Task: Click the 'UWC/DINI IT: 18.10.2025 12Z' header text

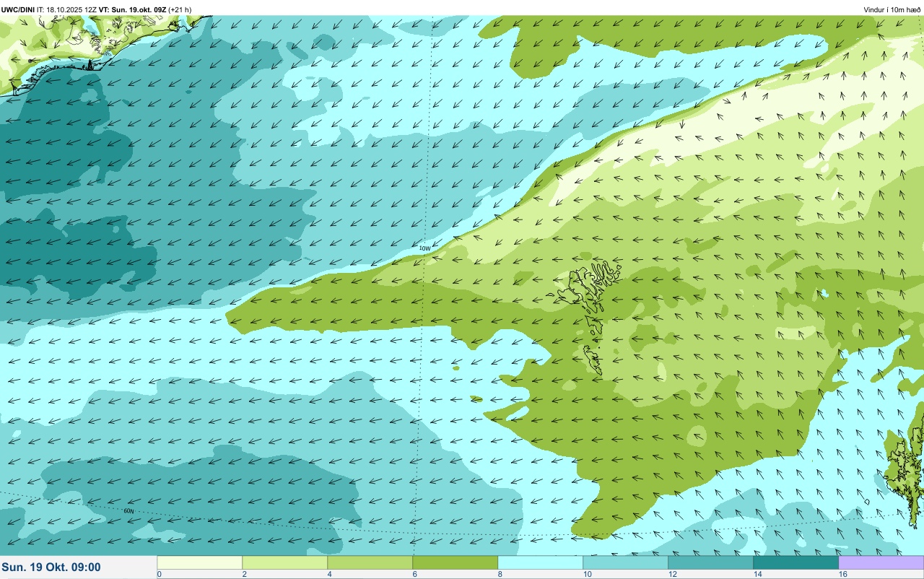Action: click(x=49, y=9)
